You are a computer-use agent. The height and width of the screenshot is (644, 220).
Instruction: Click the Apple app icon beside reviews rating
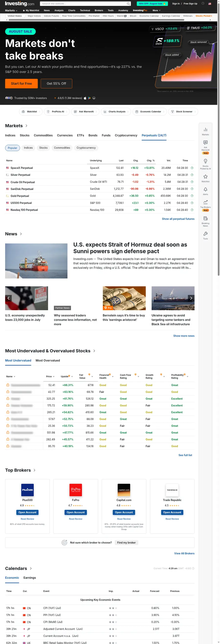85,98
